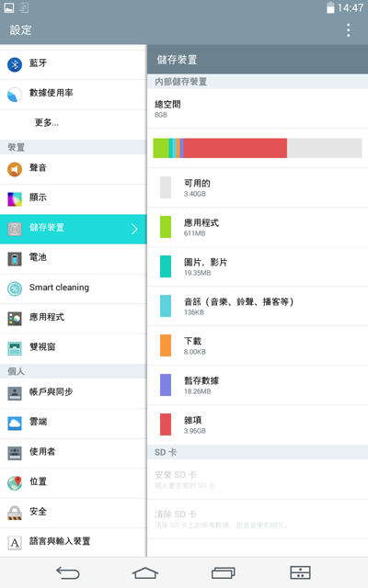Image resolution: width=368 pixels, height=588 pixels.
Task: Tap the home navigation button
Action: point(145,572)
